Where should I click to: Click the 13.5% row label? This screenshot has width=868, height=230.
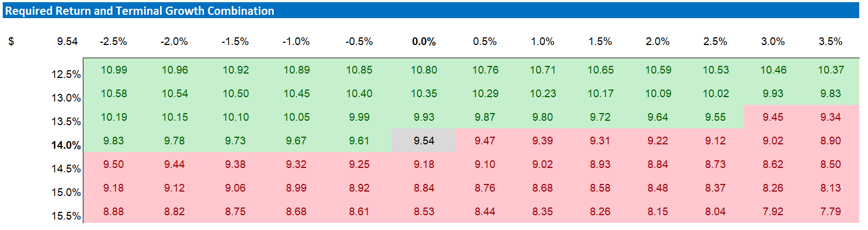coord(66,122)
